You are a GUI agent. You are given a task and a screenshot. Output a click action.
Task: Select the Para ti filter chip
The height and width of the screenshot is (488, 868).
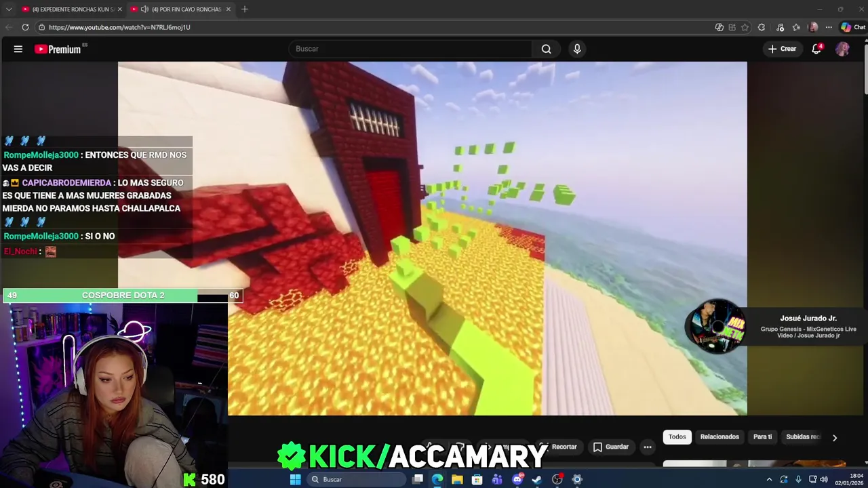pos(762,436)
